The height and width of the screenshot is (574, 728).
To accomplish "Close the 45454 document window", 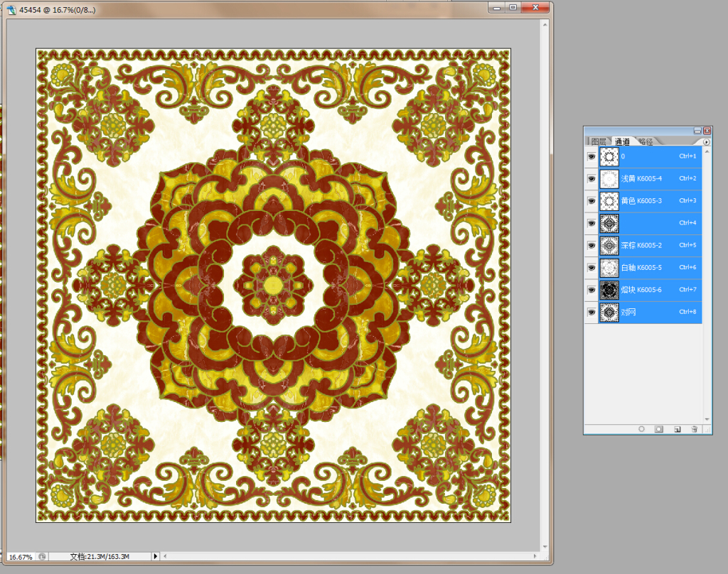I will pos(535,7).
